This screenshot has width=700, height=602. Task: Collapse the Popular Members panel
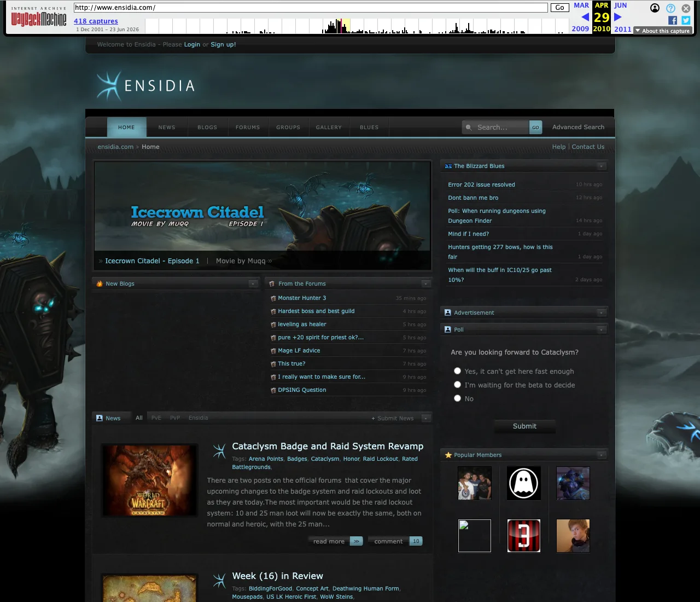point(602,455)
